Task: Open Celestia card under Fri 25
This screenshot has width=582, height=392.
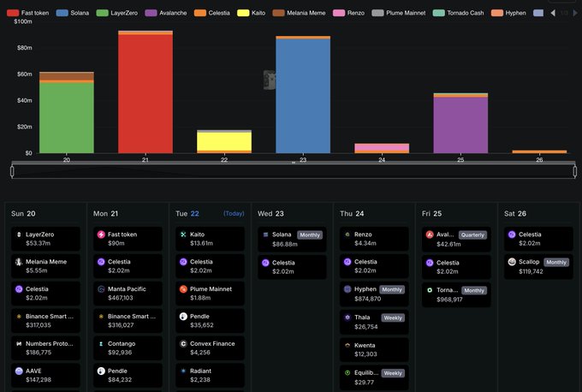Action: [x=456, y=267]
